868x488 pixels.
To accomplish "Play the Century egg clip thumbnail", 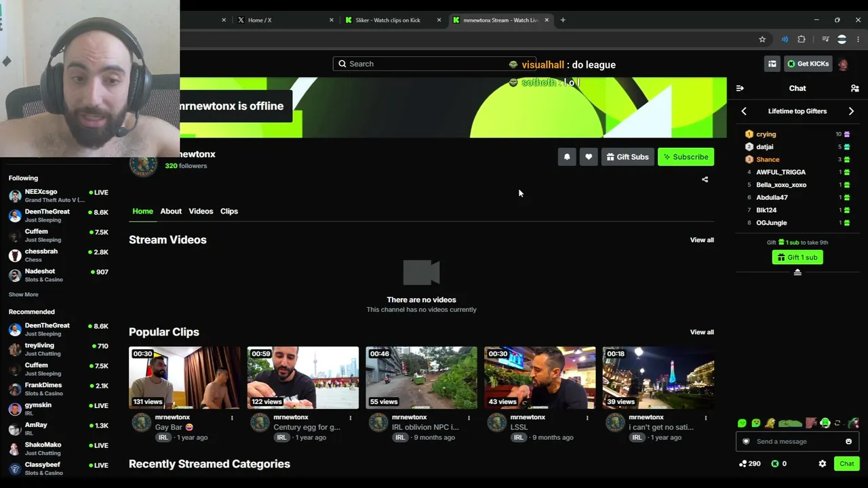I will click(x=303, y=378).
